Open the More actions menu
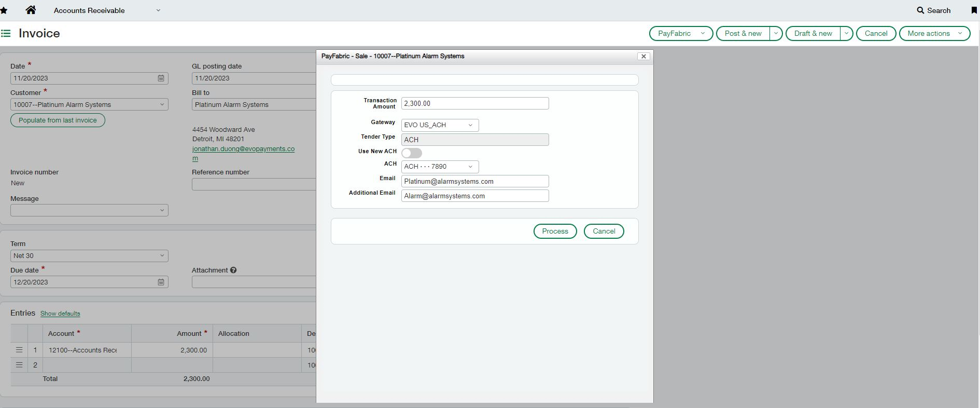 click(x=934, y=33)
